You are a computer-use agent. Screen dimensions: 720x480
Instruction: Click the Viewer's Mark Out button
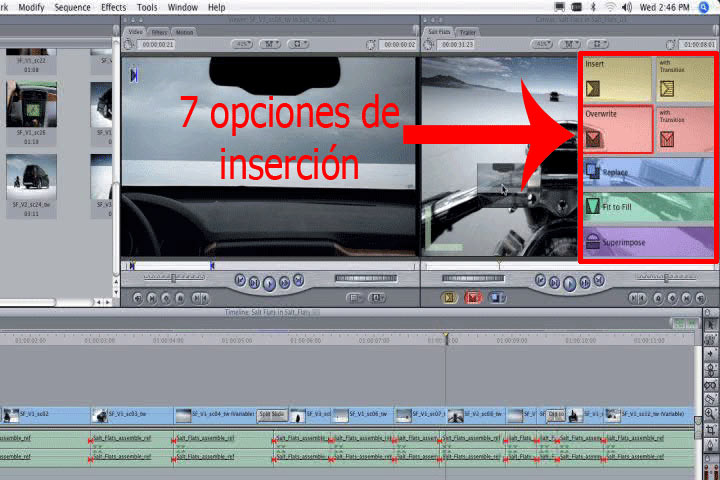click(204, 299)
